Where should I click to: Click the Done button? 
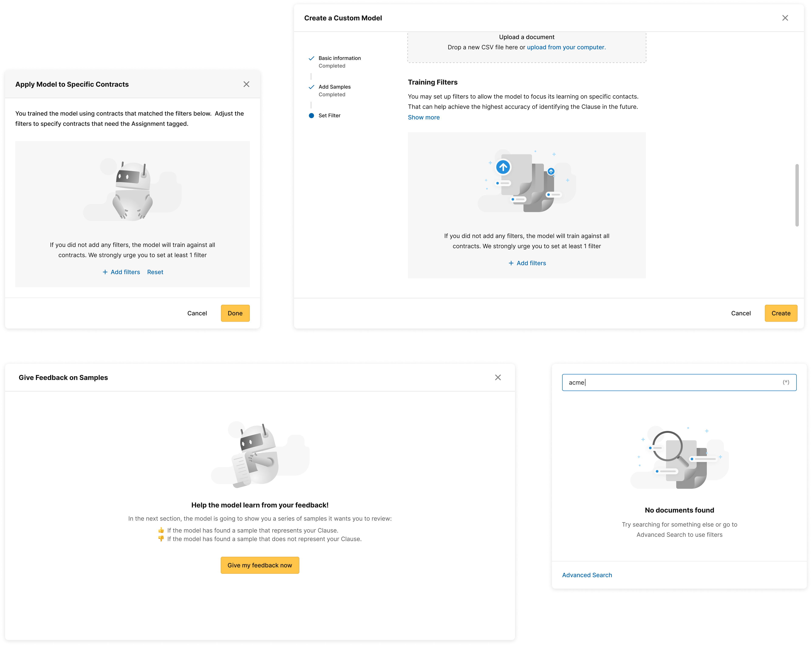235,313
